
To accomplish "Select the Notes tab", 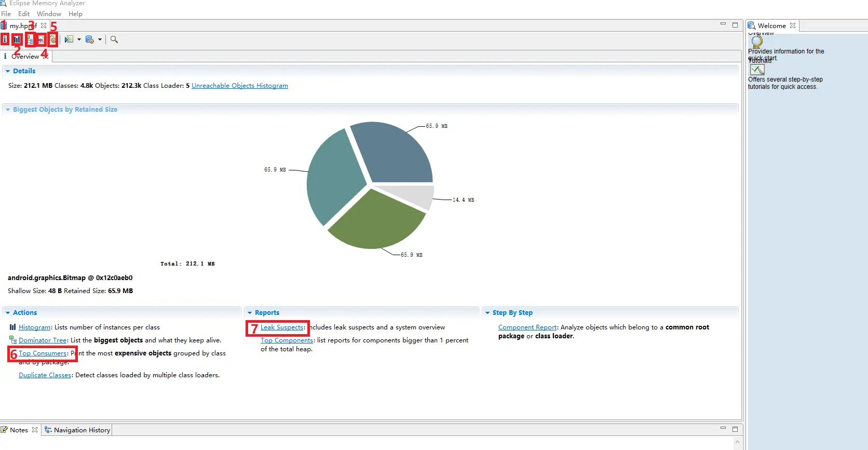I will (x=19, y=430).
